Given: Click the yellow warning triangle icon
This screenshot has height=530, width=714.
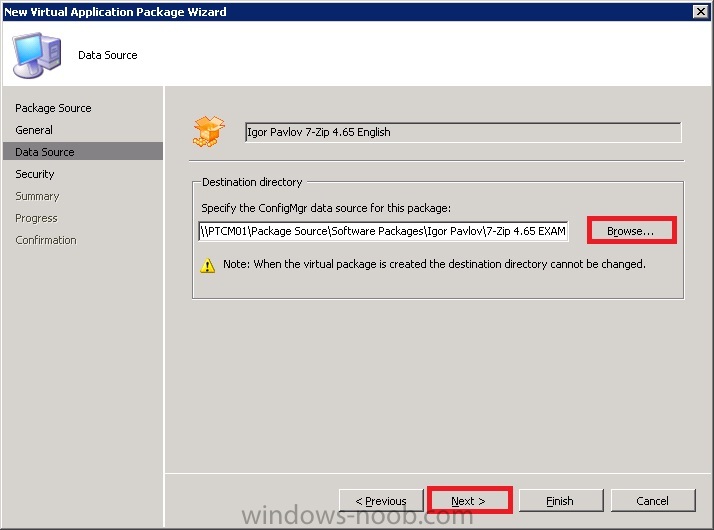Looking at the screenshot, I should tap(208, 265).
